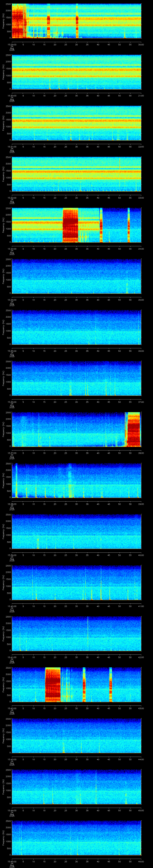The height and width of the screenshot is (868, 153).
Task: Click the 46:00 end-of-axis time label
Action: click(141, 861)
